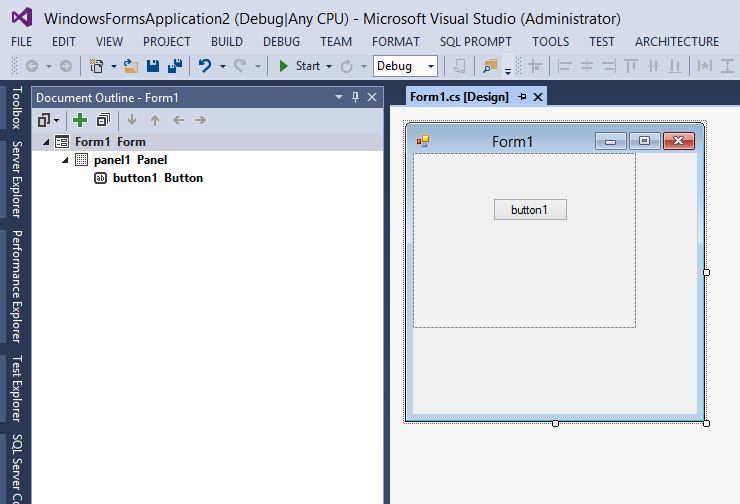Click the Make Same Width icon
This screenshot has width=740, height=504.
pos(705,66)
